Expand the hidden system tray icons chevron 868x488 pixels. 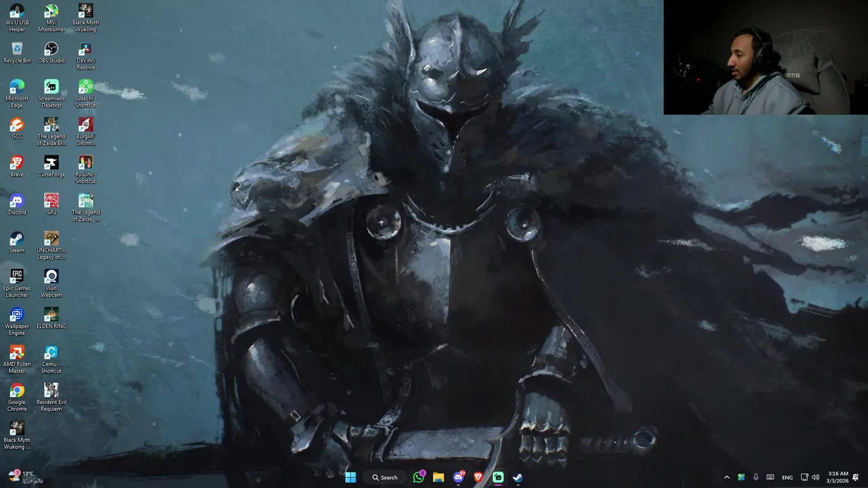click(727, 477)
